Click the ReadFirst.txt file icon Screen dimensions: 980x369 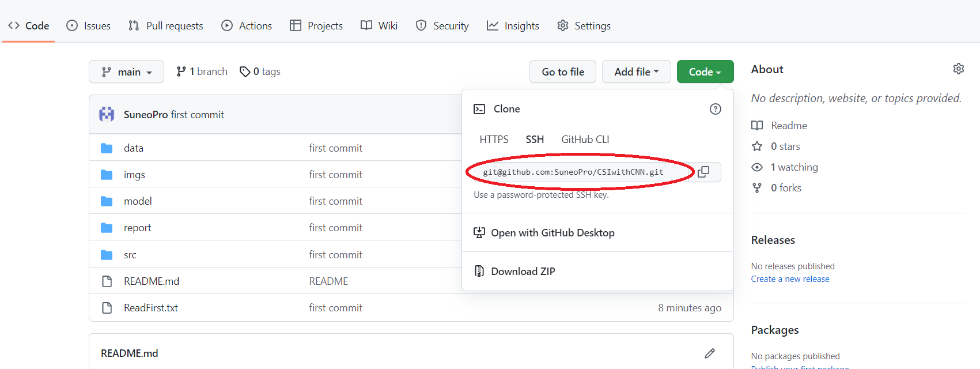pyautogui.click(x=107, y=308)
